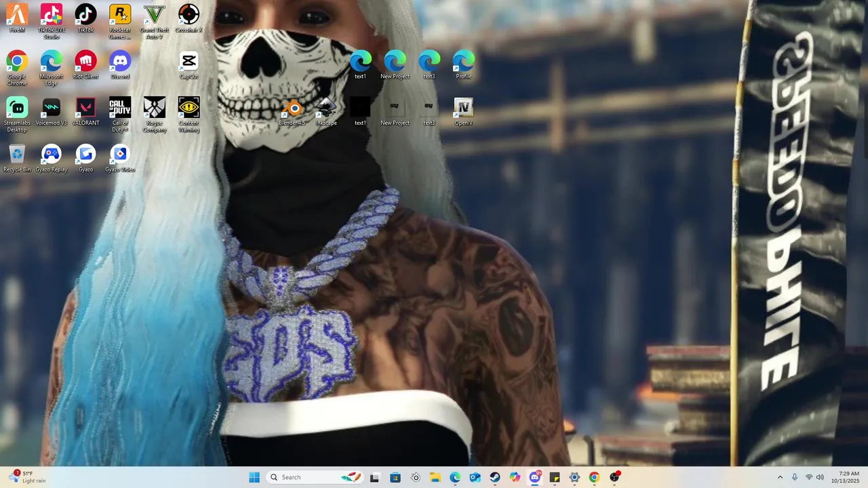This screenshot has width=868, height=488.
Task: Select the Voicemod V3 desktop icon
Action: tap(52, 112)
